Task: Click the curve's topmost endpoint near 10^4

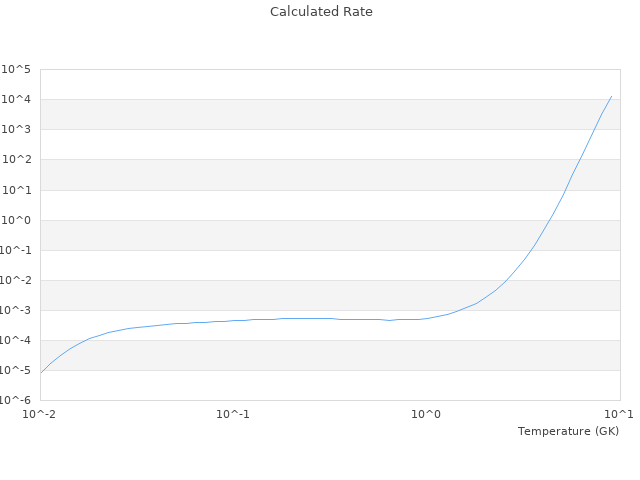Action: tap(611, 96)
